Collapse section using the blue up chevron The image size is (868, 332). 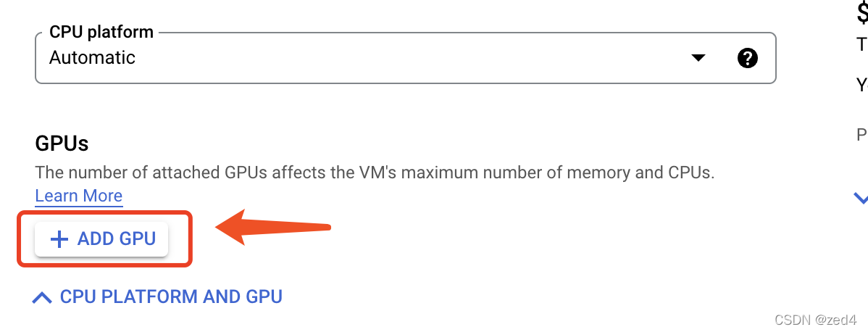pos(42,298)
